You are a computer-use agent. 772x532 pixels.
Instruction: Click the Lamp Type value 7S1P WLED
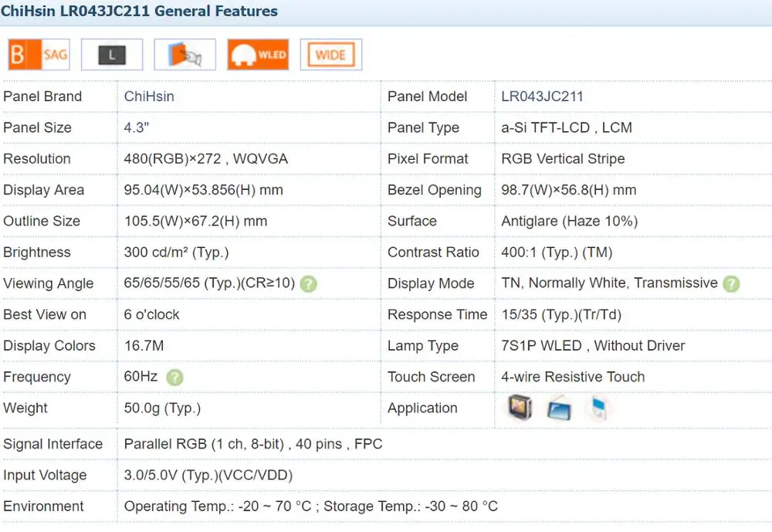[542, 346]
